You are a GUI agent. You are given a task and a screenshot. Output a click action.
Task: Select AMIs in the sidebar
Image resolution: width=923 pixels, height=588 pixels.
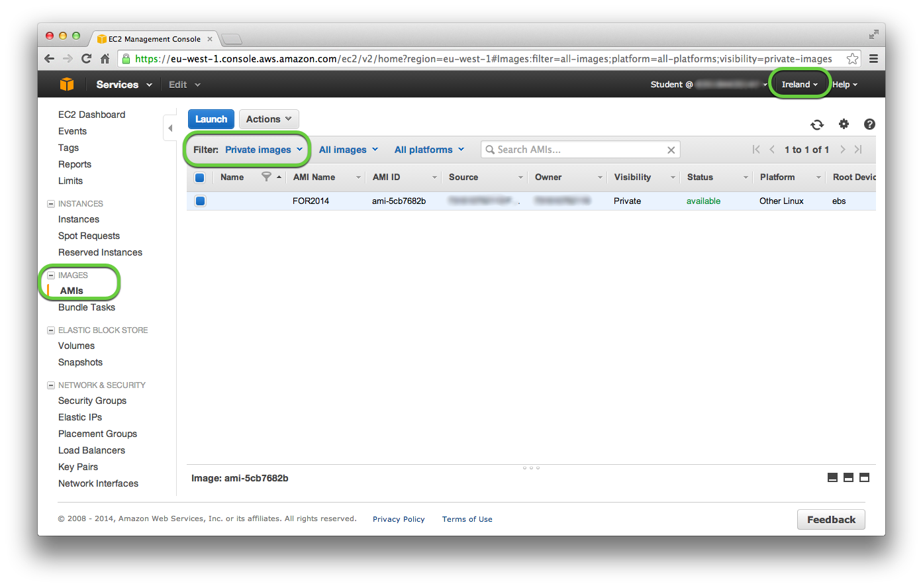pyautogui.click(x=72, y=291)
